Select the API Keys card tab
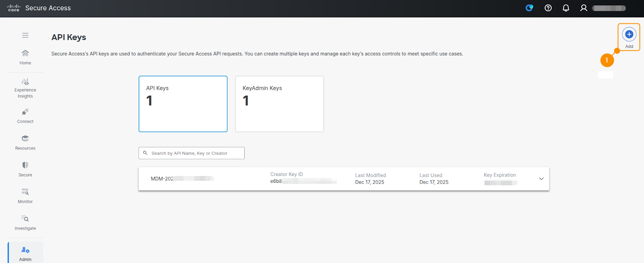644x263 pixels. [183, 104]
